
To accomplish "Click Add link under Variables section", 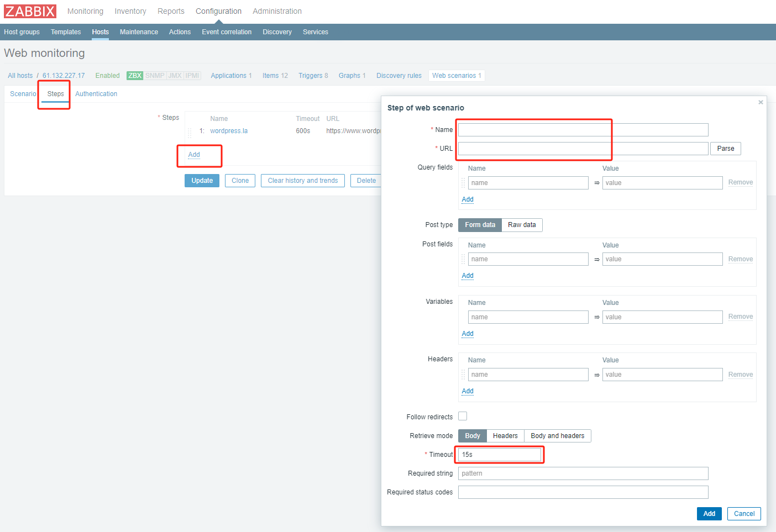I will (x=468, y=334).
